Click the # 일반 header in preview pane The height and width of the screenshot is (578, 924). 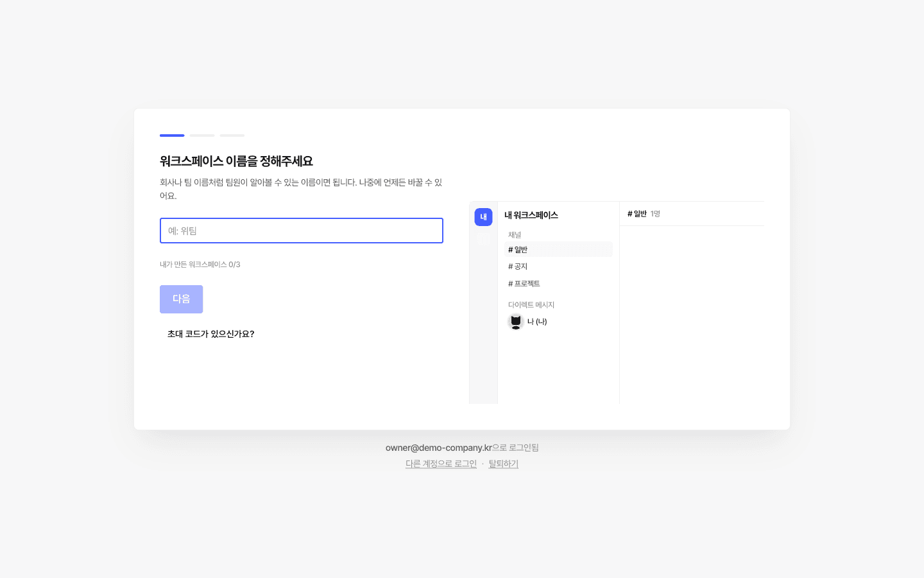(637, 214)
